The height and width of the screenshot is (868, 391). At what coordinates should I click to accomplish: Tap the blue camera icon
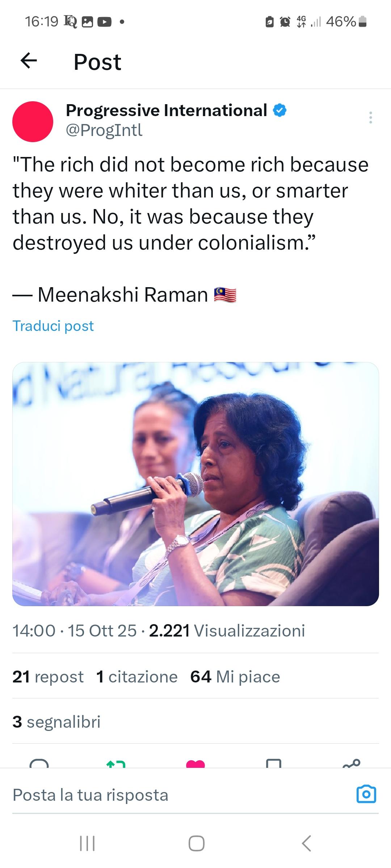click(x=366, y=795)
